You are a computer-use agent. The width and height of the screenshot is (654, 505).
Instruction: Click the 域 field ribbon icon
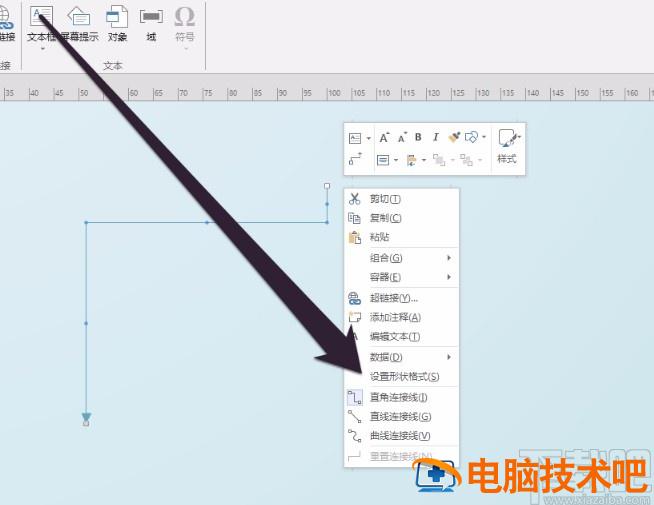[151, 24]
